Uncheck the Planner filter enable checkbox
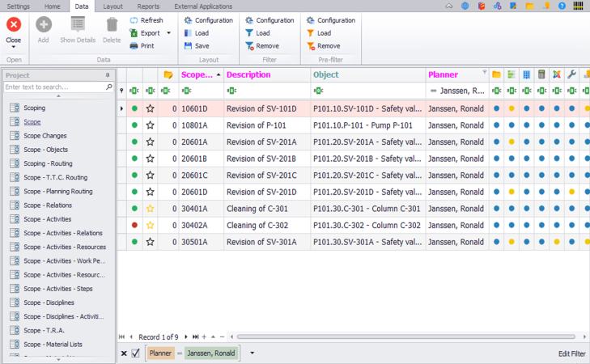This screenshot has width=590, height=364. click(136, 353)
